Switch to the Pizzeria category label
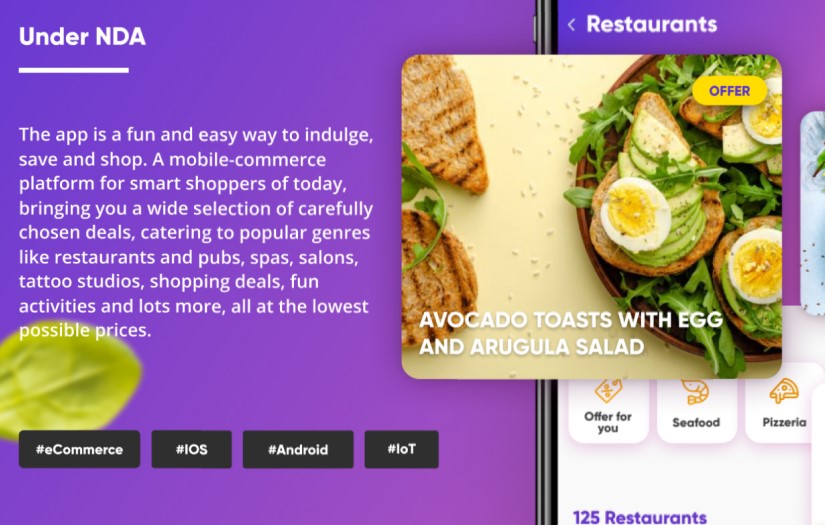 click(x=784, y=422)
